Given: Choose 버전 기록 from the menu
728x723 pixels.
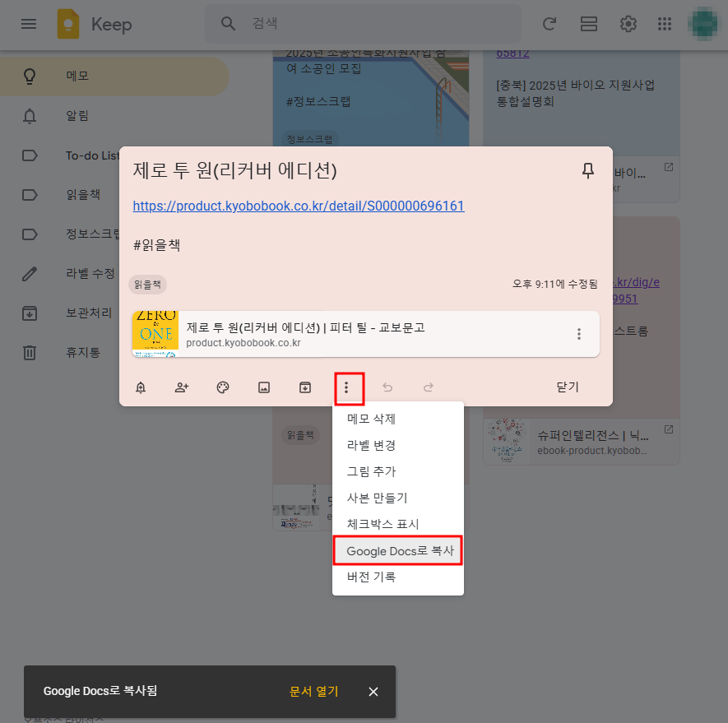Looking at the screenshot, I should tap(398, 577).
